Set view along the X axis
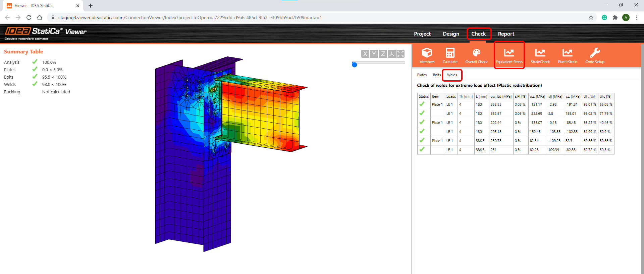The width and height of the screenshot is (644, 274). pos(365,54)
